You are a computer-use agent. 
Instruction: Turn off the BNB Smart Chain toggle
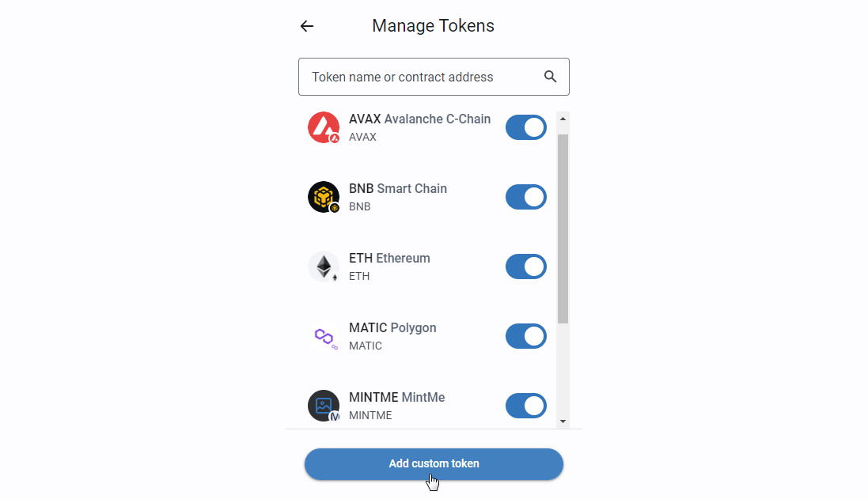coord(526,197)
